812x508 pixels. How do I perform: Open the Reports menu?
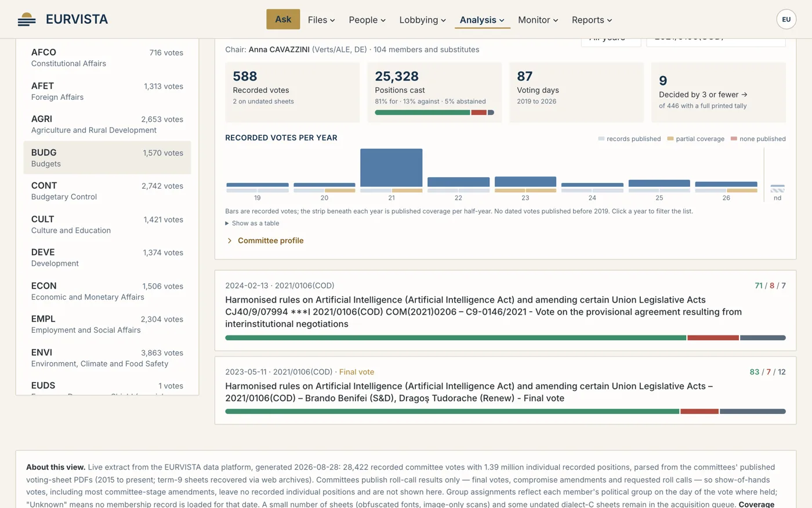592,20
